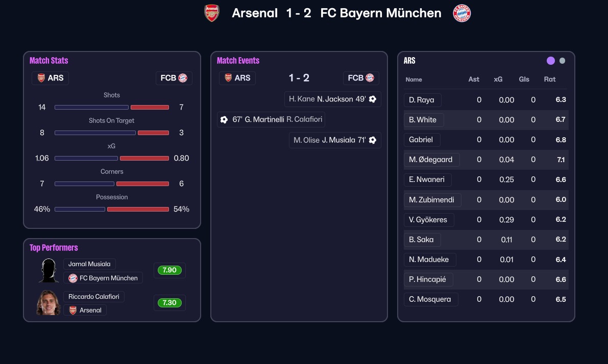Click the ARS team chip in Match Stats
Image resolution: width=608 pixels, height=364 pixels.
(x=50, y=79)
